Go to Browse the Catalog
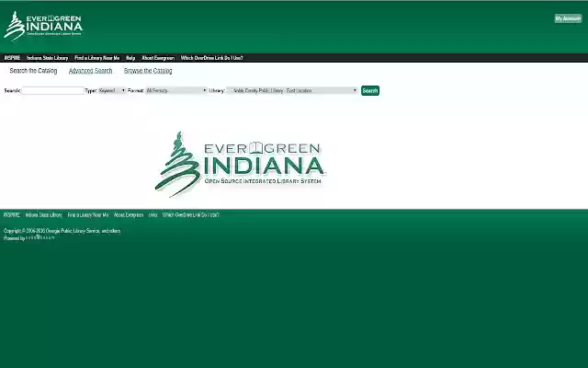Viewport: 588px width, 368px height. [148, 71]
